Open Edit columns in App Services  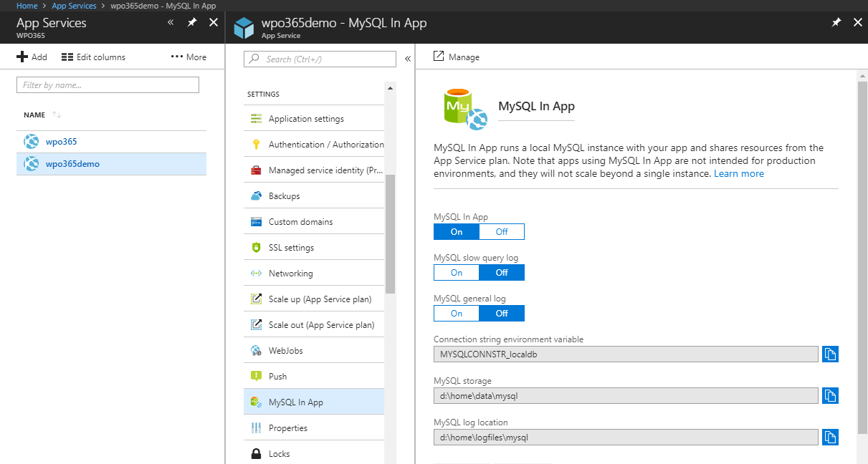click(x=93, y=57)
